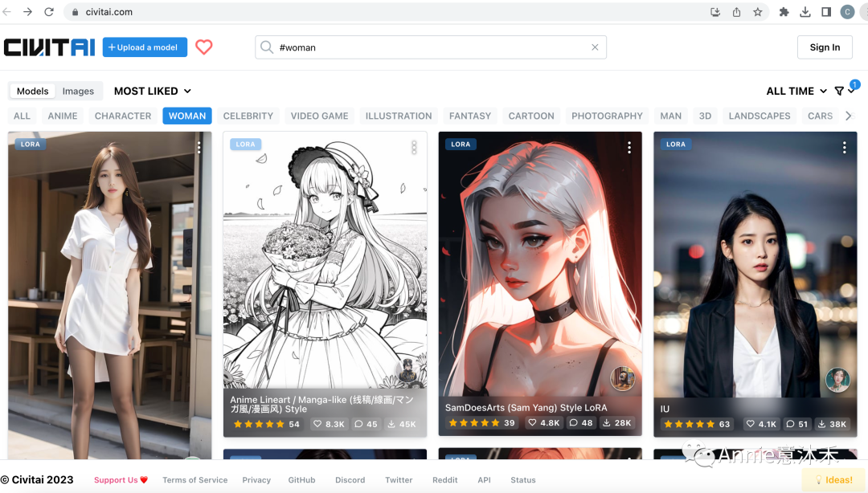Clear the #woman search text
This screenshot has height=493, width=868.
595,47
